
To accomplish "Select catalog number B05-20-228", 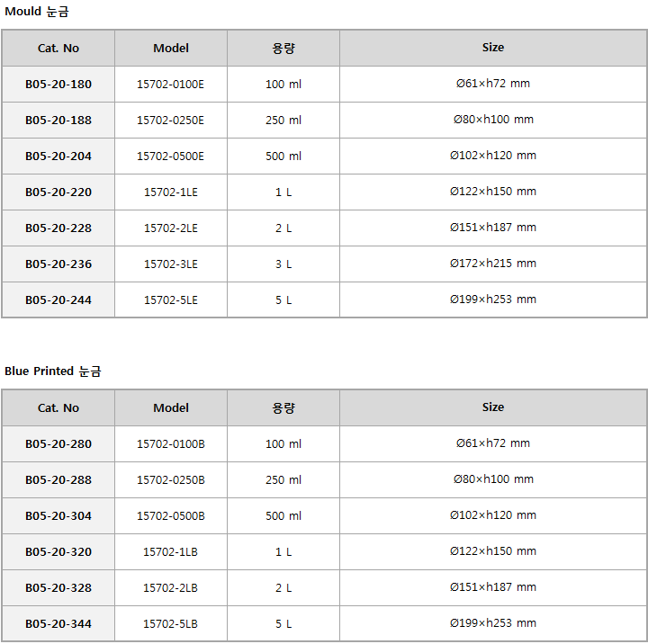I will (58, 228).
